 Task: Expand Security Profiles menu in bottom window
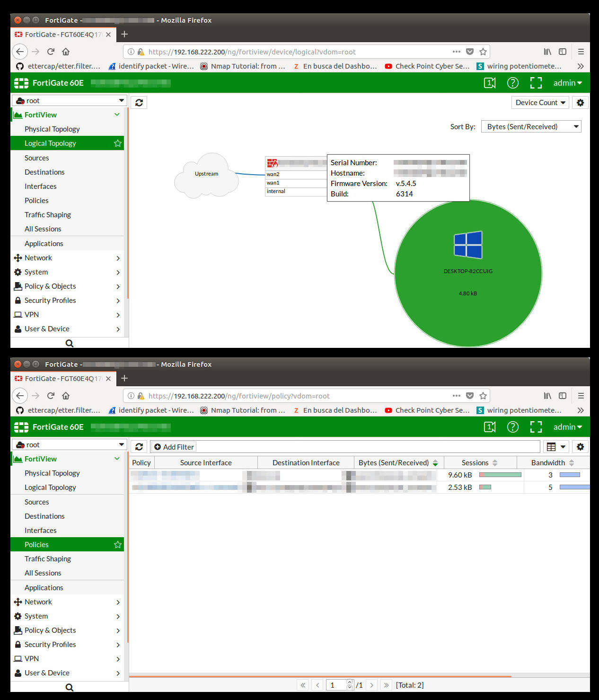click(x=67, y=644)
